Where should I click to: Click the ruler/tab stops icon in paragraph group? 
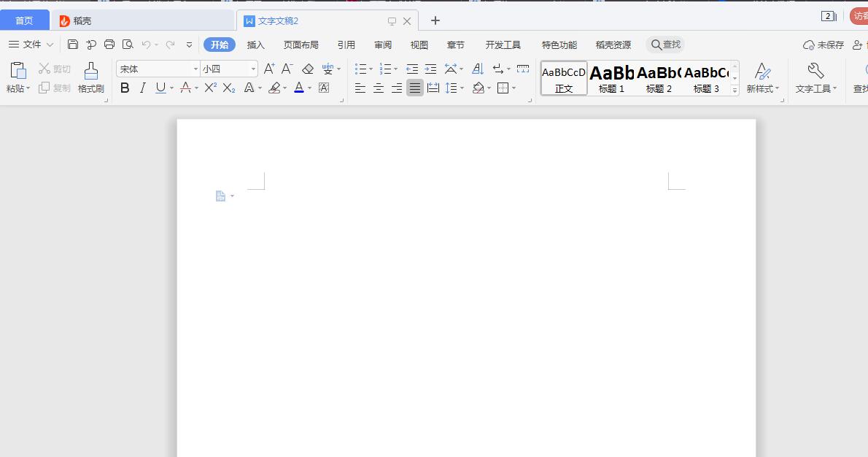tap(522, 69)
